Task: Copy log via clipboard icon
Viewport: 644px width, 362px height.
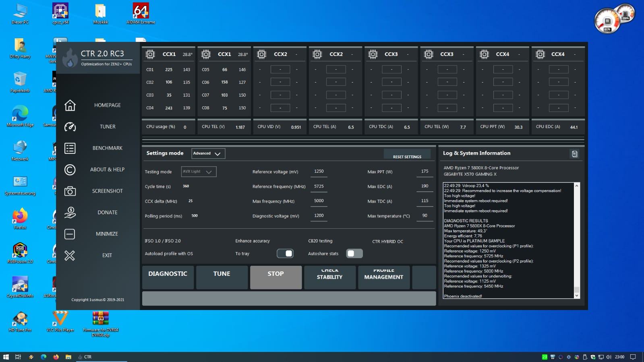Action: pyautogui.click(x=574, y=154)
